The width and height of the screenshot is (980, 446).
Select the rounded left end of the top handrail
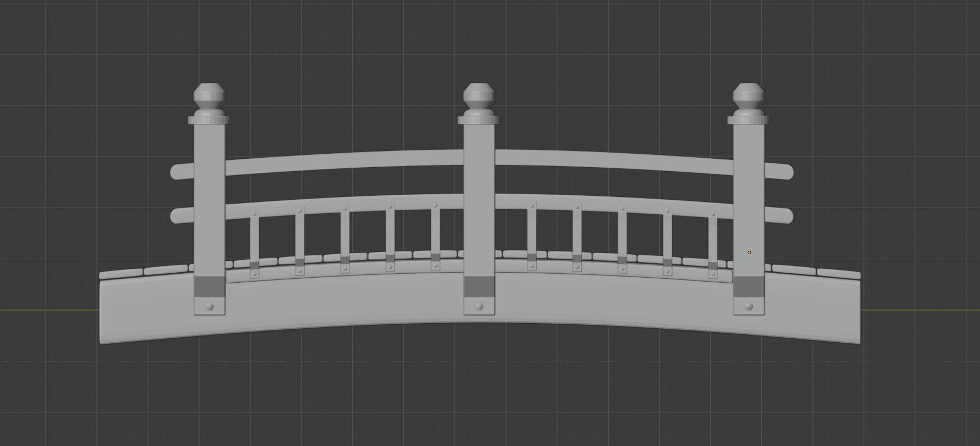182,172
